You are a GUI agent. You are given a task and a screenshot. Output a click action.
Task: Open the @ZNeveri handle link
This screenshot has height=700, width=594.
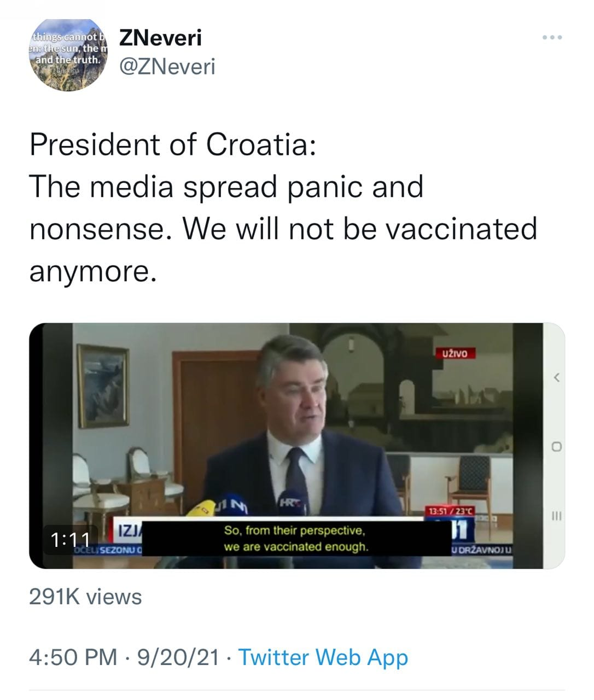click(167, 67)
